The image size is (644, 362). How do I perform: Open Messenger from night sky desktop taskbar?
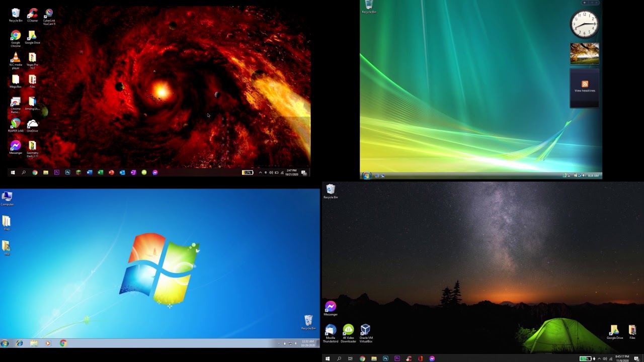pos(432,358)
